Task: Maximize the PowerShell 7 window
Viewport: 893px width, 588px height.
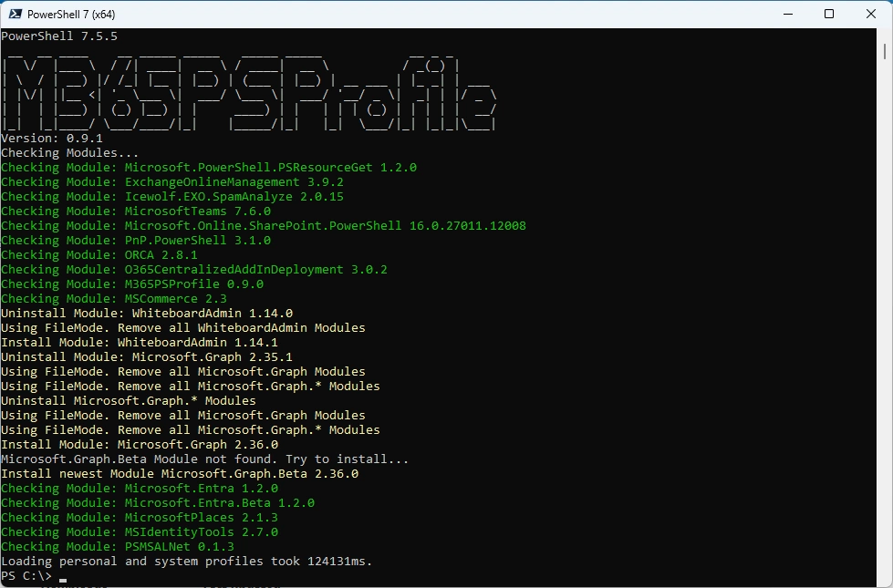Action: 829,14
